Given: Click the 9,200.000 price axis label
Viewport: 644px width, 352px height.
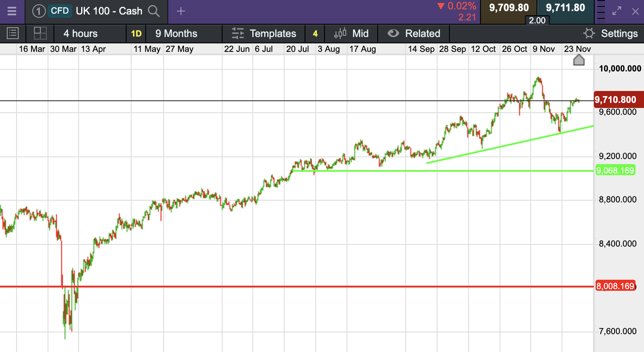Looking at the screenshot, I should point(618,156).
